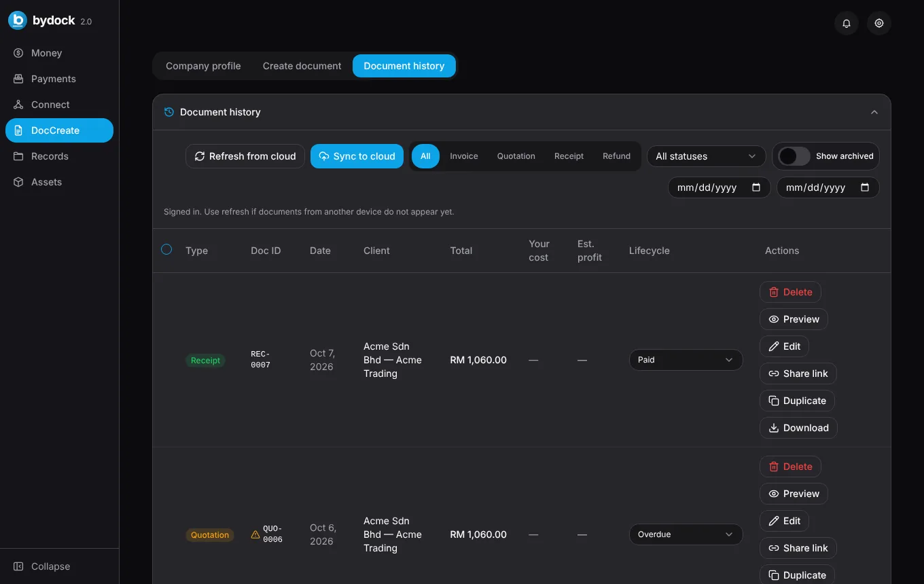Open the All statuses dropdown
This screenshot has width=924, height=584.
point(707,156)
